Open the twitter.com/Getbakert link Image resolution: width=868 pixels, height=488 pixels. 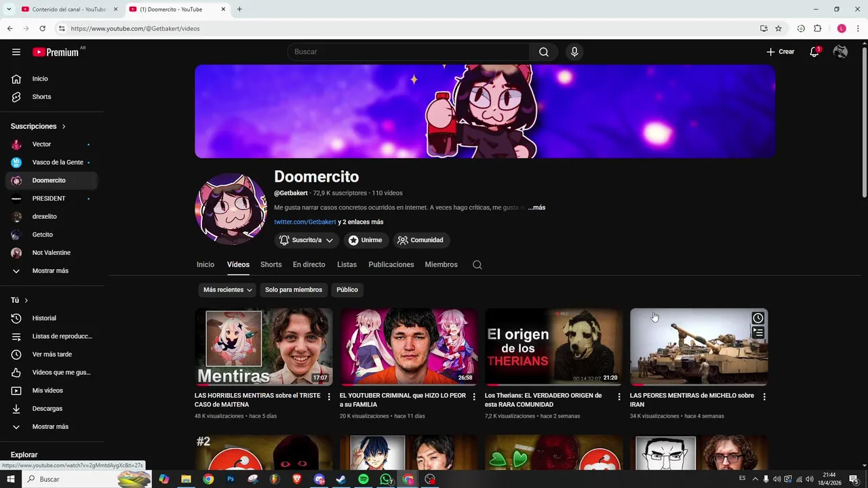coord(305,222)
